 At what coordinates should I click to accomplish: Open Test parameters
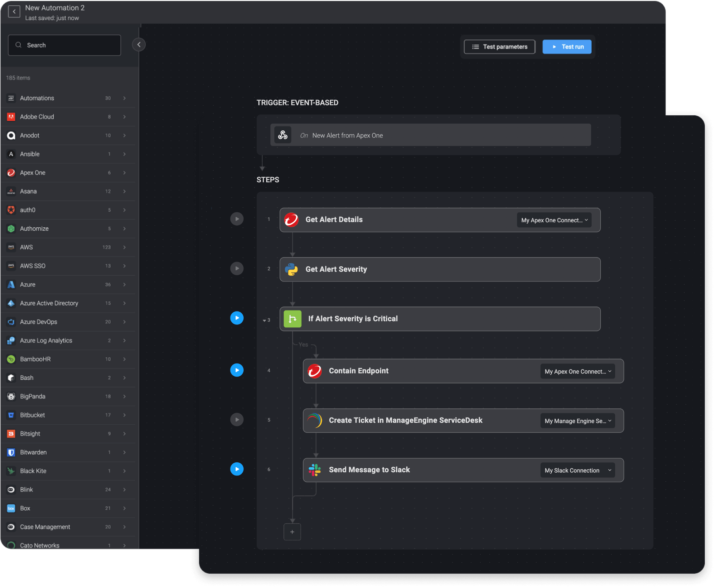(x=499, y=47)
